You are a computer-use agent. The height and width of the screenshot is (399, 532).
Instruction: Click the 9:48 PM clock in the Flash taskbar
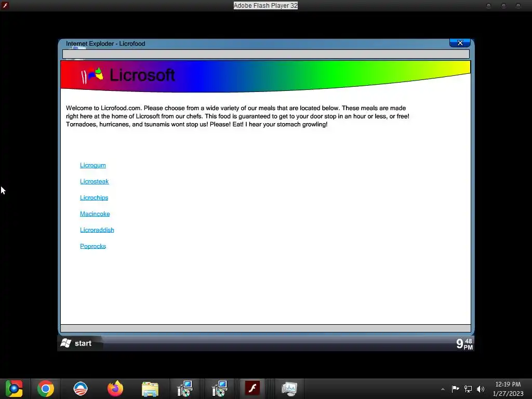pyautogui.click(x=464, y=344)
